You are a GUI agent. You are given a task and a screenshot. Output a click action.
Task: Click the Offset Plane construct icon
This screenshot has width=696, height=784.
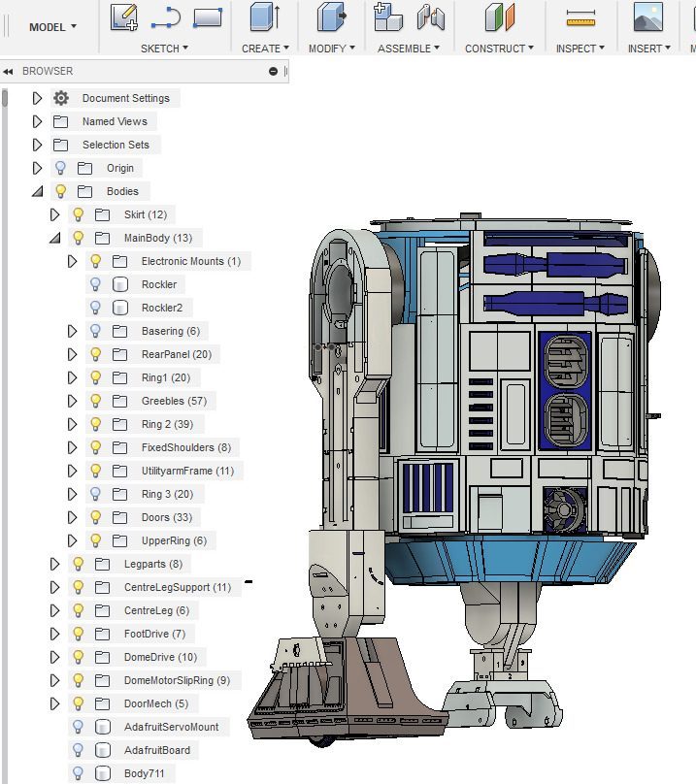500,17
